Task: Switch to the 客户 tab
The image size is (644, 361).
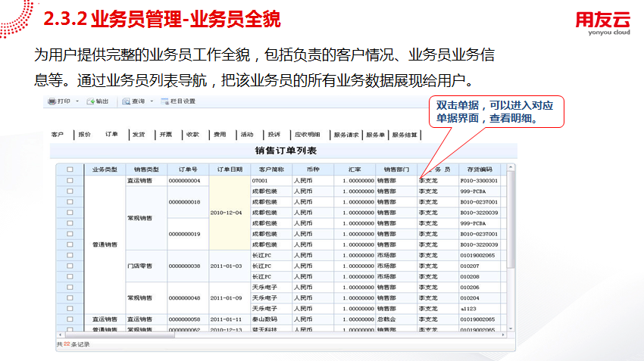Action: click(58, 135)
